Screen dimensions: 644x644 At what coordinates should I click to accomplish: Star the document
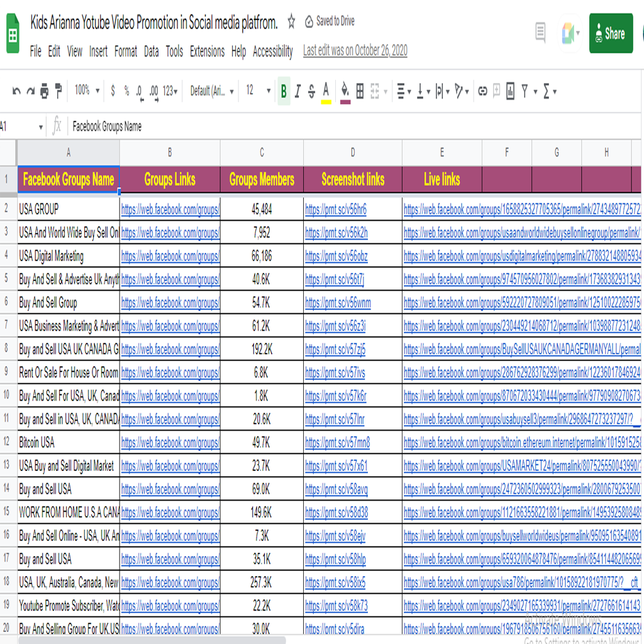point(292,21)
